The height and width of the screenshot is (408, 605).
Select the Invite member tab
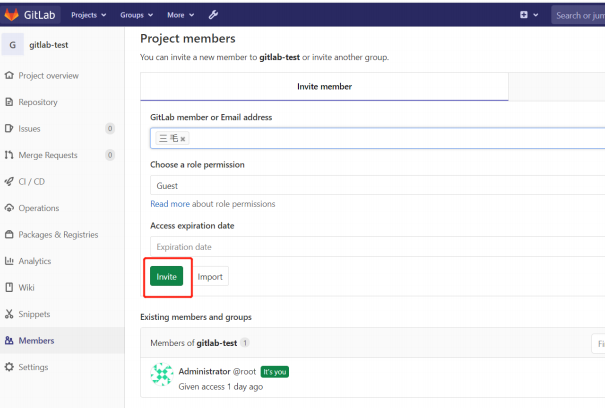pos(324,87)
